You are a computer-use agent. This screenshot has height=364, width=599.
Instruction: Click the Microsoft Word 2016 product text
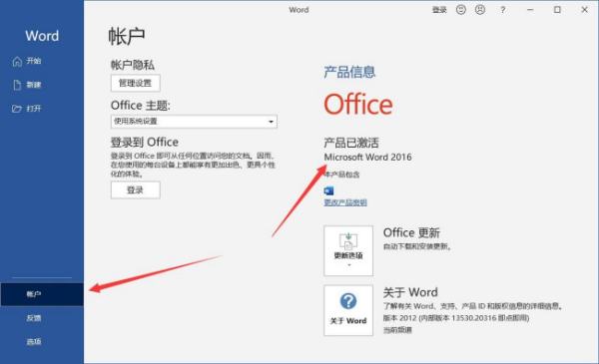point(367,157)
